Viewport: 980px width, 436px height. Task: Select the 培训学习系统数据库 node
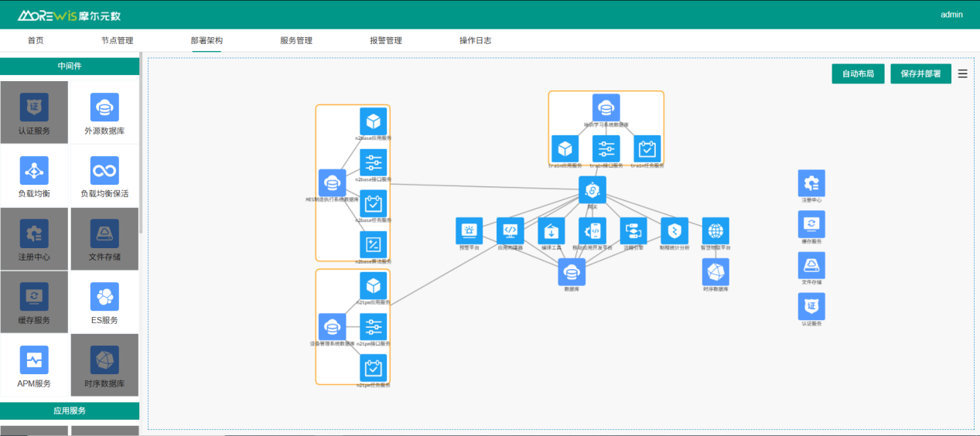click(606, 107)
